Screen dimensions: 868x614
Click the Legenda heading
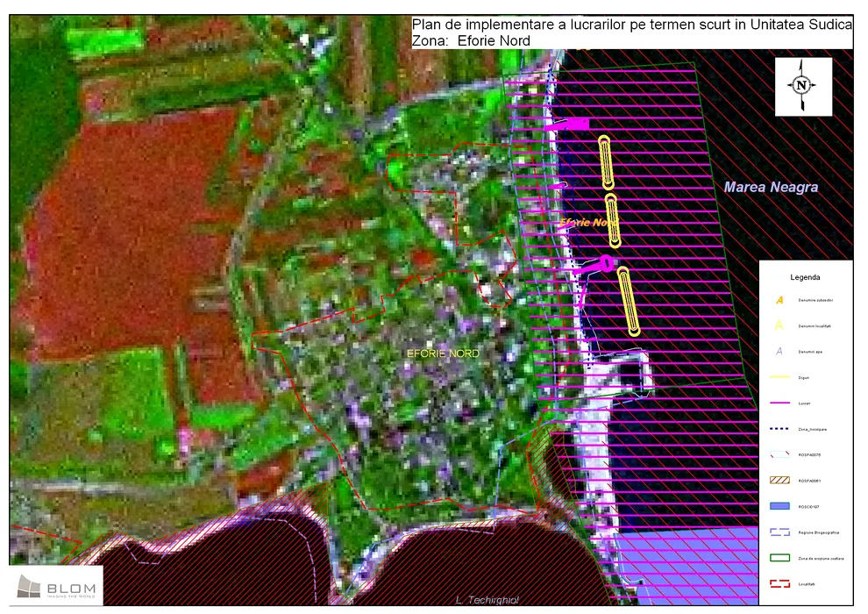805,276
